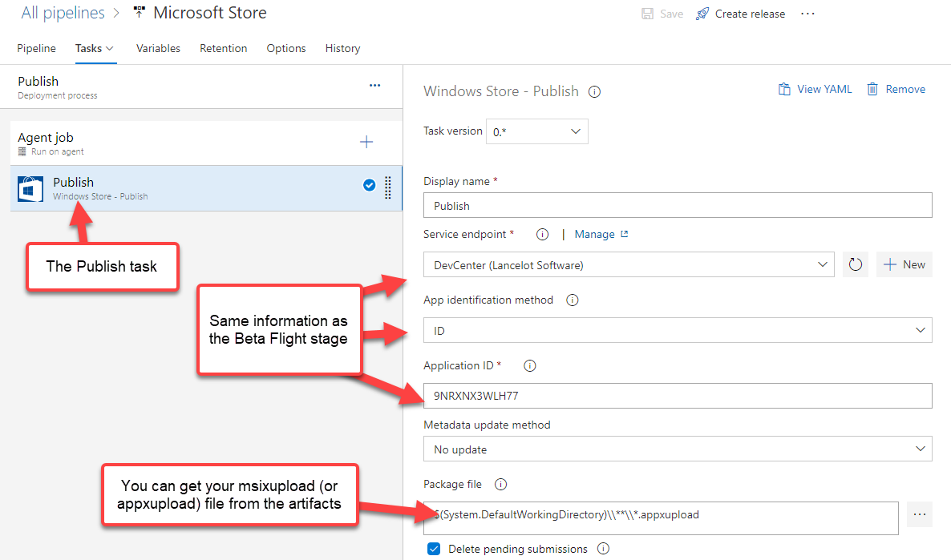This screenshot has height=560, width=951.
Task: Expand the Service endpoint DevCenter dropdown
Action: [628, 264]
